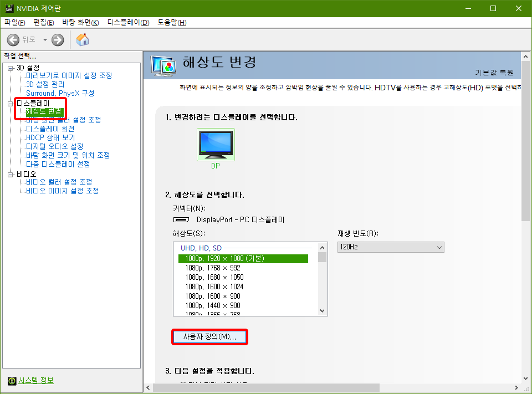Screen dimensions: 532x394
Task: Click the system information icon
Action: coord(12,381)
